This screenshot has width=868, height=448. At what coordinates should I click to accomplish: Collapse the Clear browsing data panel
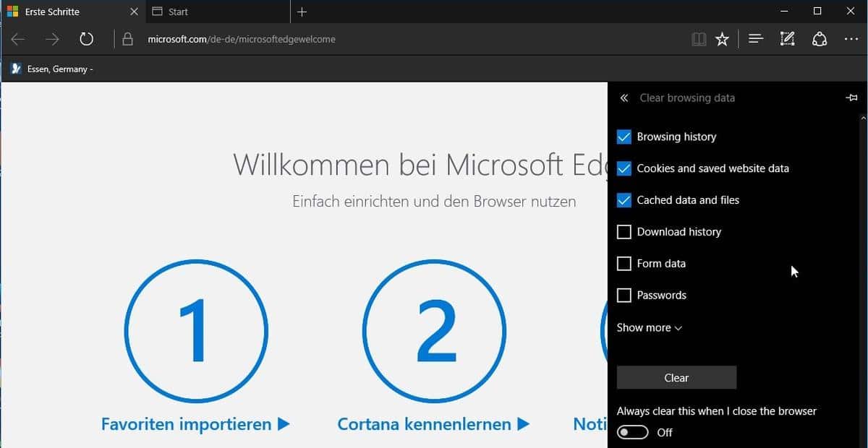tap(624, 97)
